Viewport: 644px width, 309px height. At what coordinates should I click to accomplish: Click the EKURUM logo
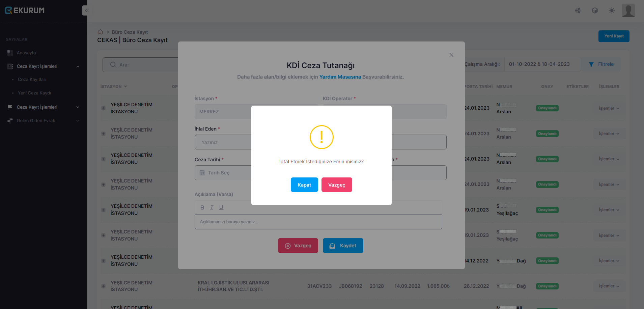[25, 10]
